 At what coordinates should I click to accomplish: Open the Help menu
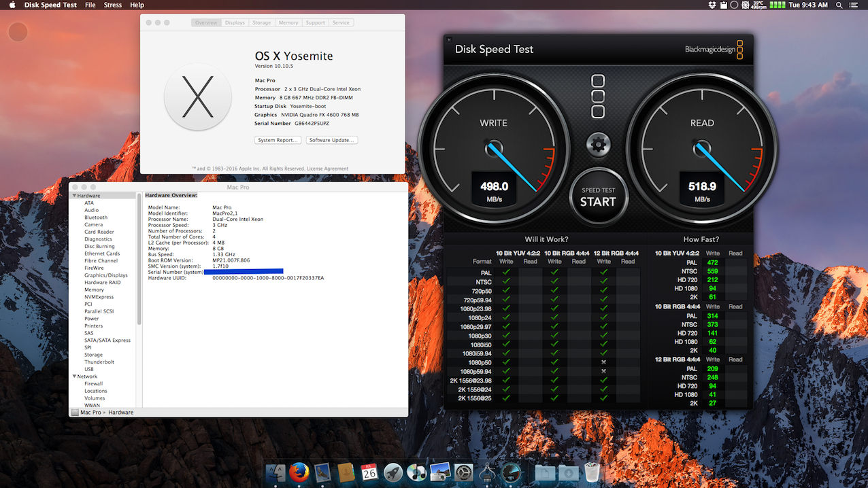(137, 5)
